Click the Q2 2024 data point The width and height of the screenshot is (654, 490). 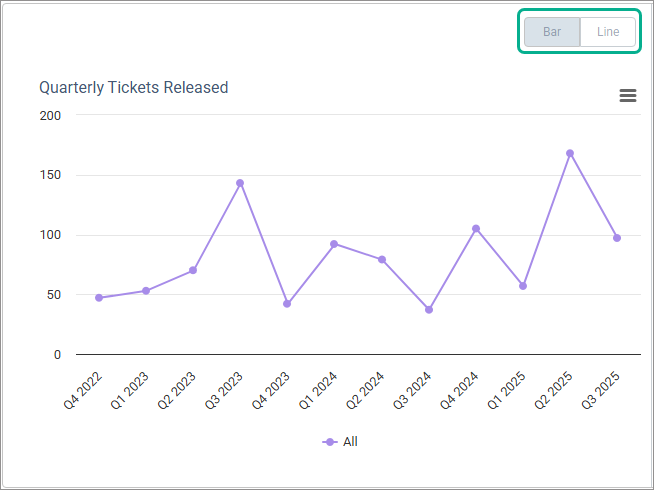click(x=382, y=260)
